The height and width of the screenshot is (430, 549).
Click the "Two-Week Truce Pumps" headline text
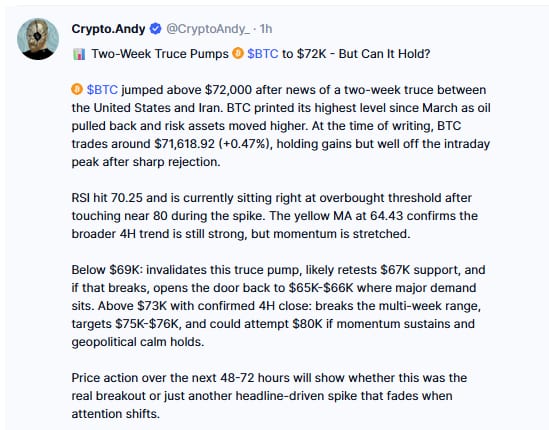(x=160, y=54)
